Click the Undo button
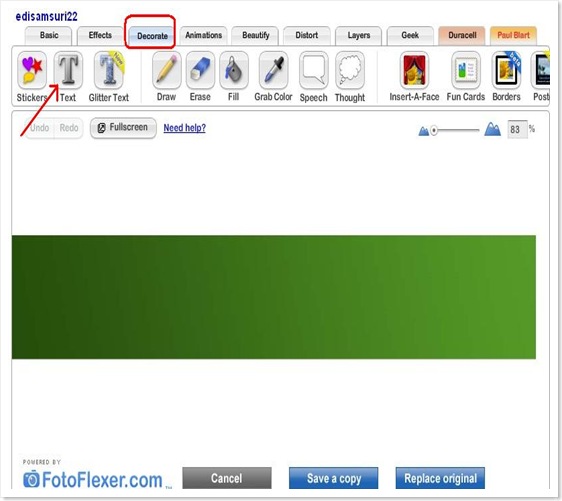The image size is (562, 501). click(x=40, y=128)
